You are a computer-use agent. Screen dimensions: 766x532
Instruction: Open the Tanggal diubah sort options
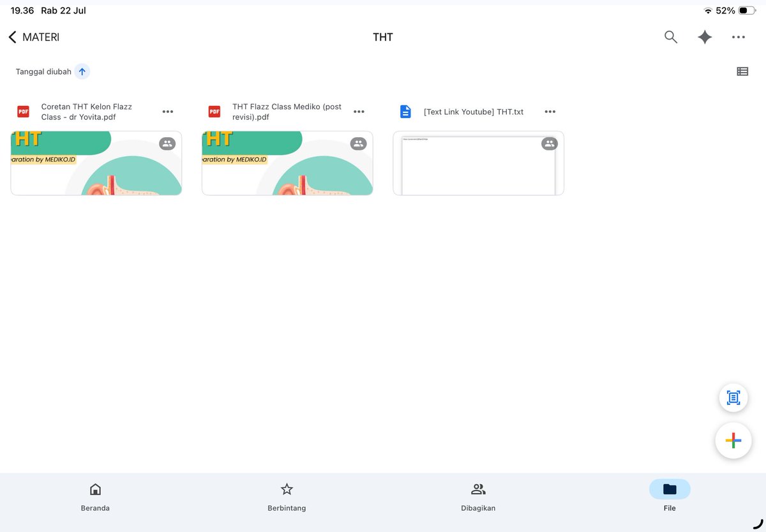(x=43, y=71)
